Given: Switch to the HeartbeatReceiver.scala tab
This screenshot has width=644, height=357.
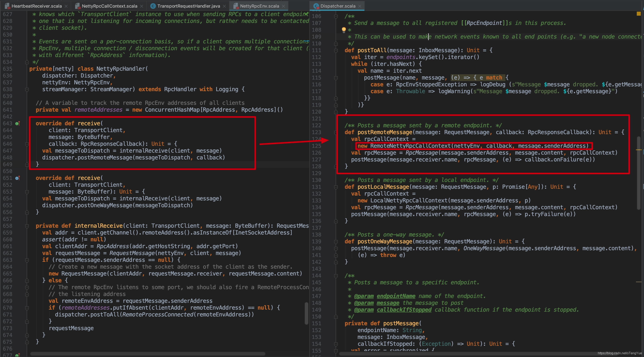Looking at the screenshot, I should coord(37,6).
